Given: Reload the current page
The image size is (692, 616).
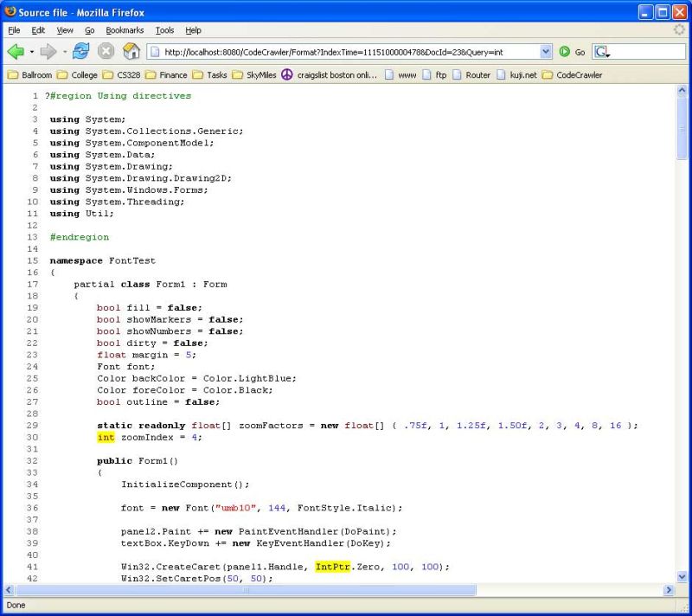Looking at the screenshot, I should click(80, 51).
